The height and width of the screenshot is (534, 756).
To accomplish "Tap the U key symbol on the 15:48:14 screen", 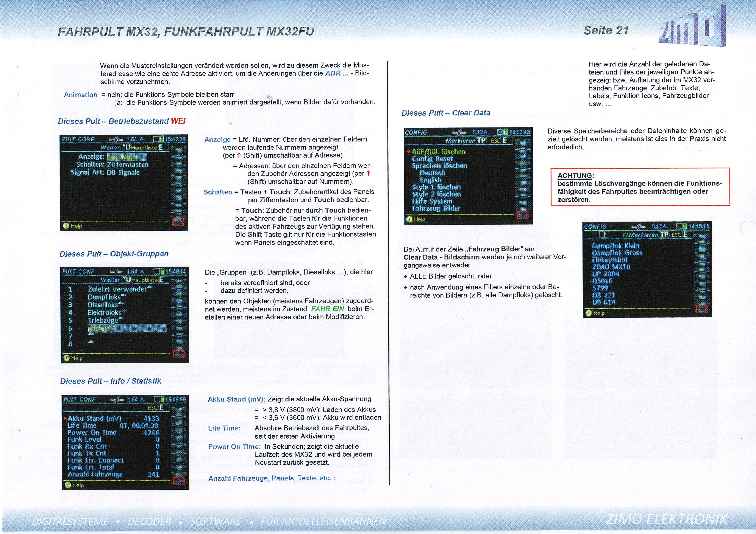I will [x=127, y=279].
